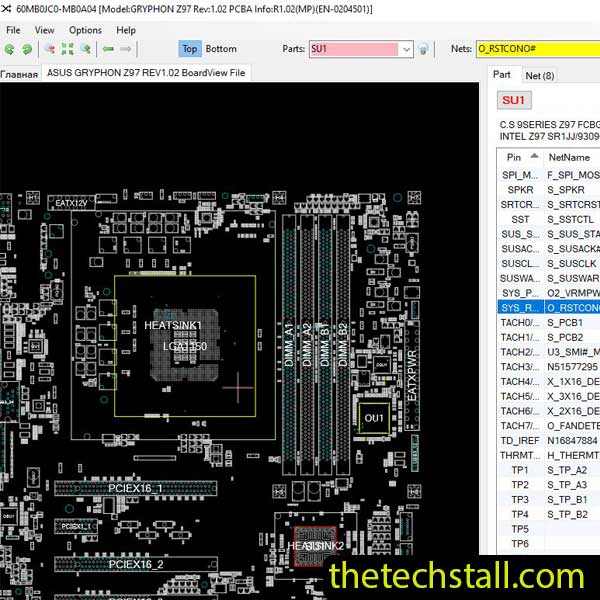Select pin row SPKR S_SPKR
Viewport: 600px width, 600px height.
(549, 190)
